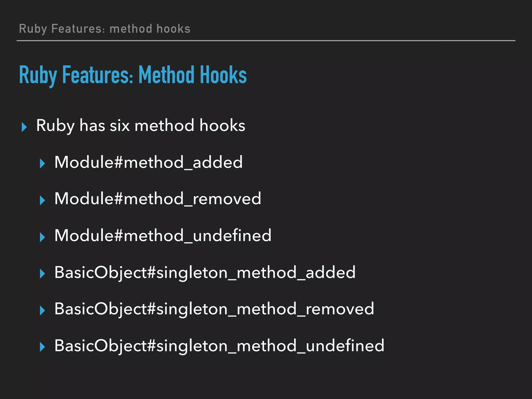The width and height of the screenshot is (532, 399).
Task: Select the BasicObject#singleton_method_undefined line
Action: pos(219,346)
